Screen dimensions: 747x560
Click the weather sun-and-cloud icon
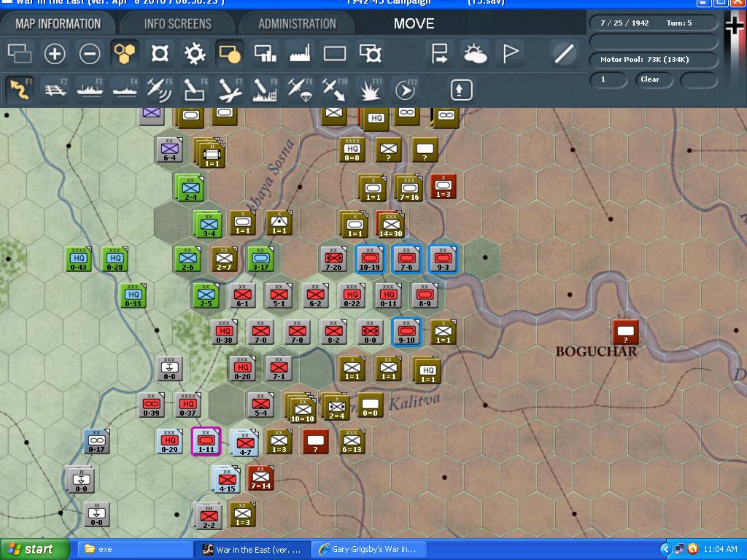click(x=474, y=53)
